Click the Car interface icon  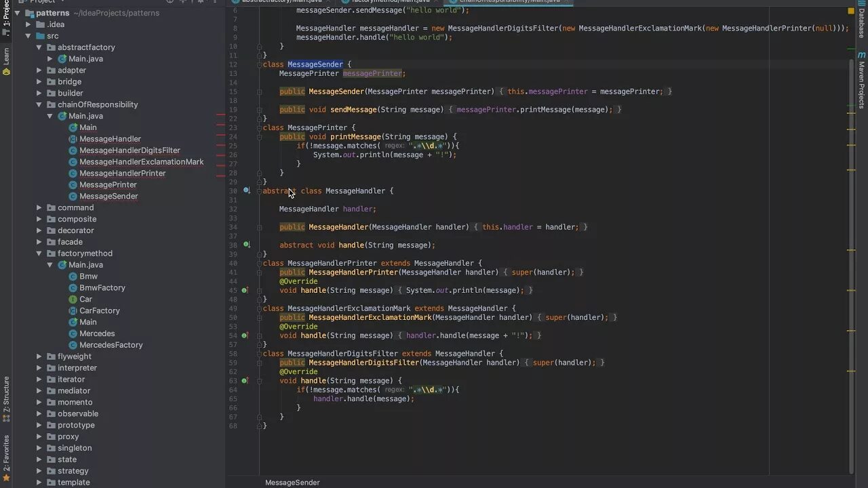pyautogui.click(x=73, y=300)
